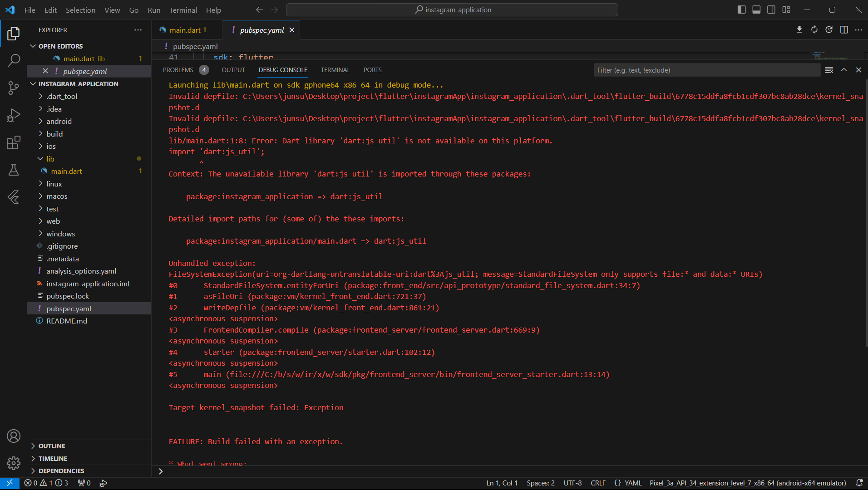Expand the Outline section
The width and height of the screenshot is (868, 490).
(x=89, y=446)
